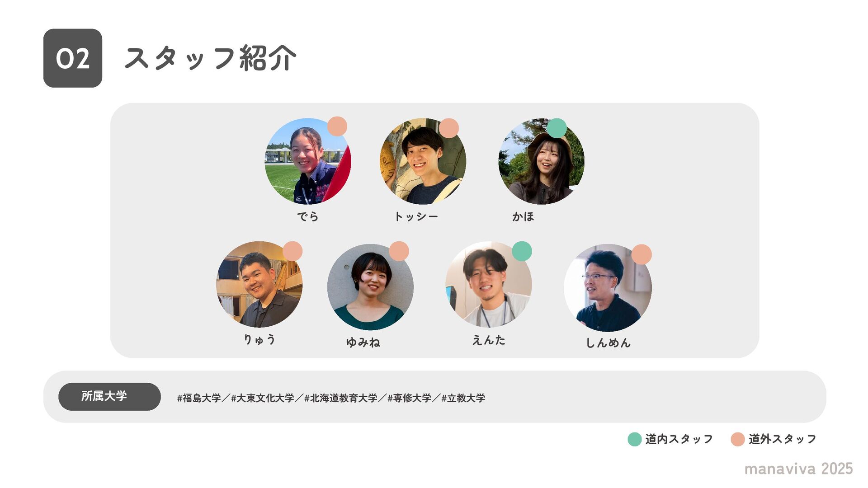The width and height of the screenshot is (868, 488).
Task: Select the しんめん staff photo
Action: point(608,288)
